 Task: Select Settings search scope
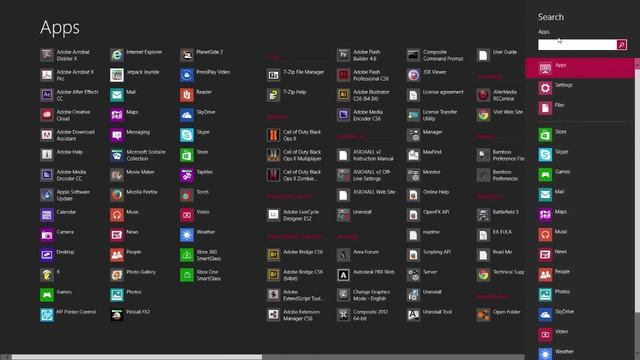580,88
